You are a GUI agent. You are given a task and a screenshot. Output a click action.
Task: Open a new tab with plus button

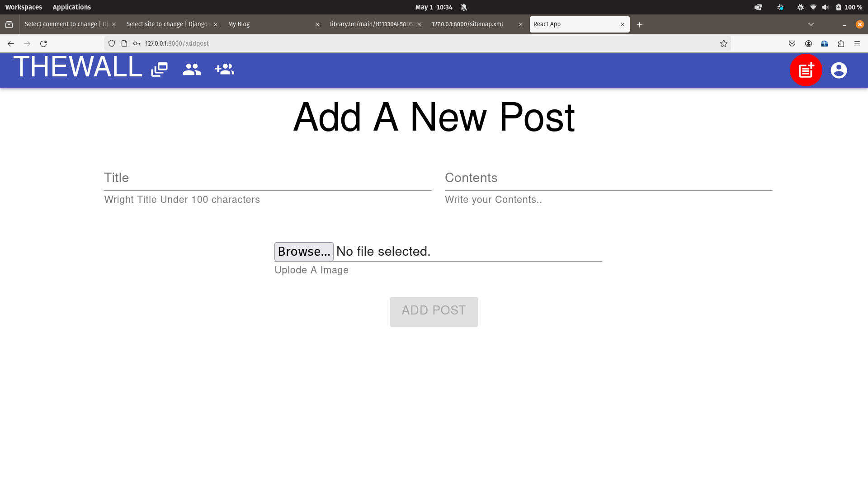639,24
